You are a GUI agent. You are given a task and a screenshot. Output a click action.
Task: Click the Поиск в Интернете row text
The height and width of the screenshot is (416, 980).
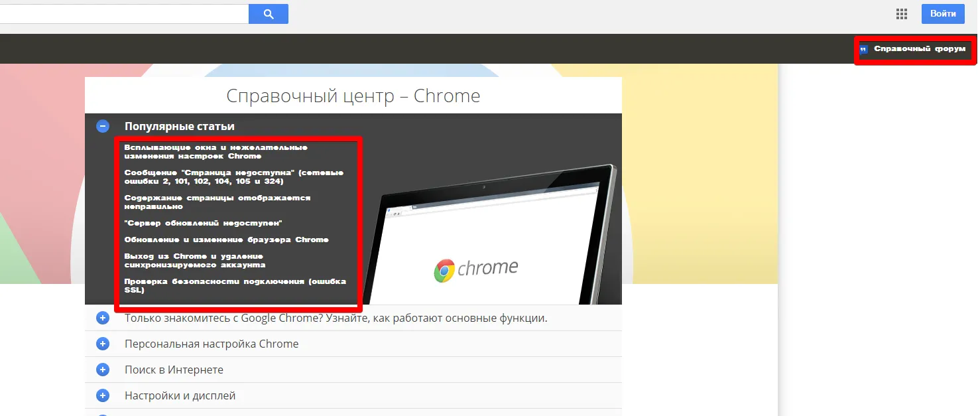coord(174,370)
